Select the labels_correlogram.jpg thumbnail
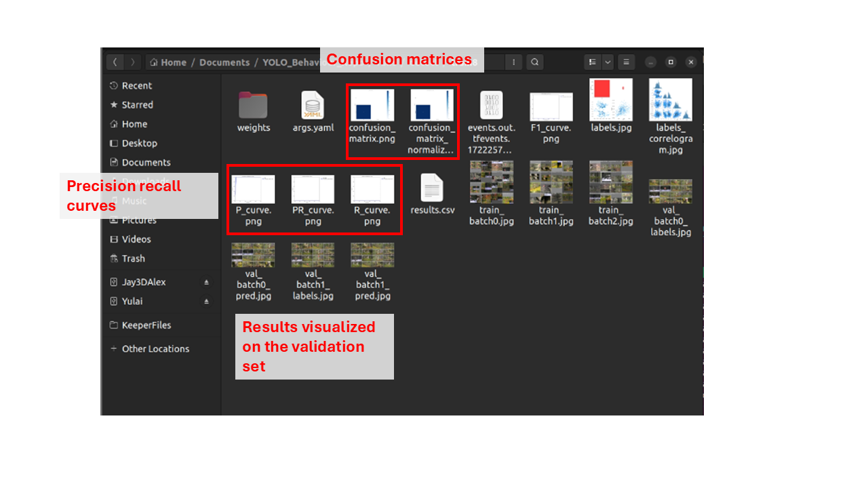 pos(671,100)
